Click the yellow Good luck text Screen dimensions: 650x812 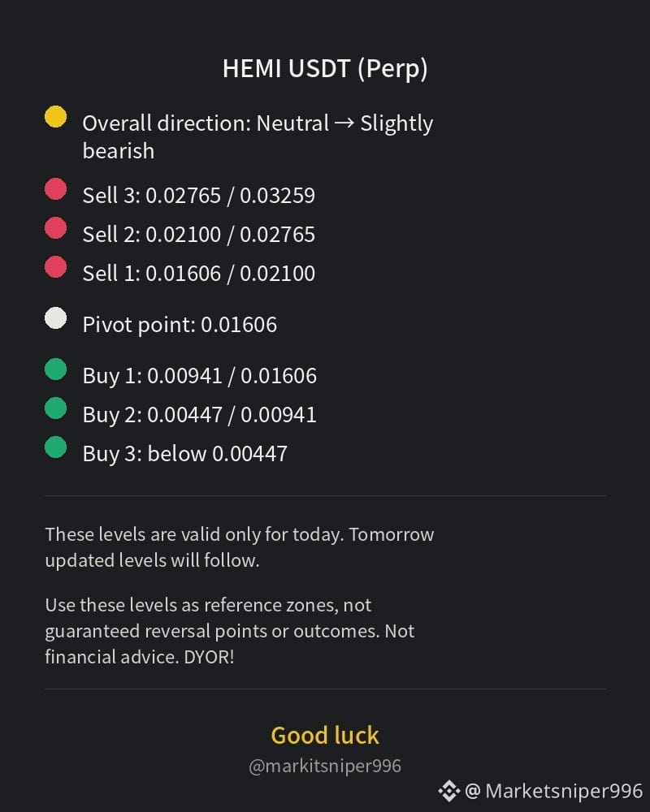(x=325, y=736)
